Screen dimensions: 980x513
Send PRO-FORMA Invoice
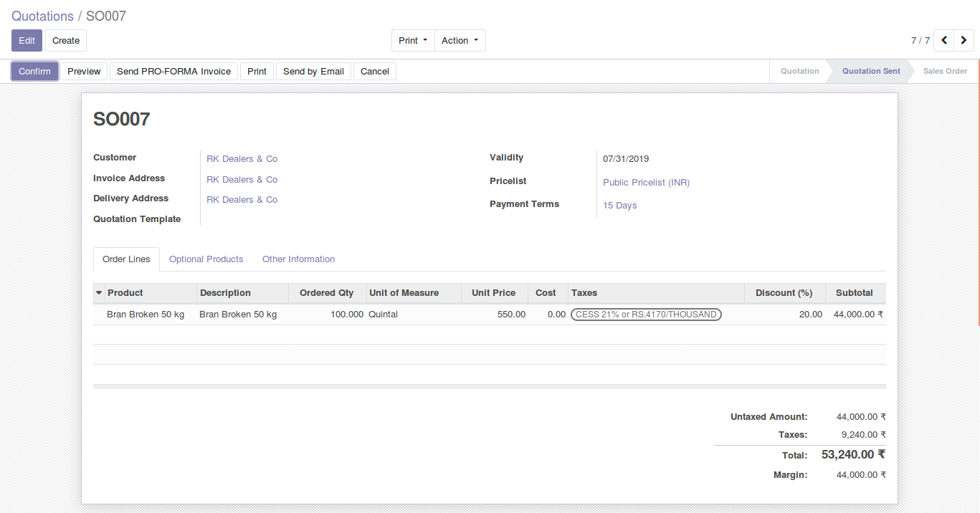click(173, 72)
